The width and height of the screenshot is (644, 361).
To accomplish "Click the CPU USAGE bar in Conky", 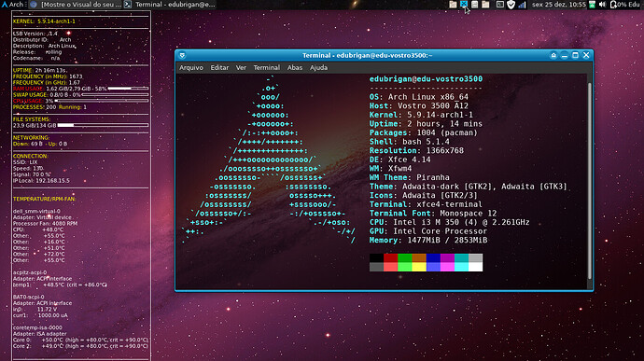I will click(102, 101).
